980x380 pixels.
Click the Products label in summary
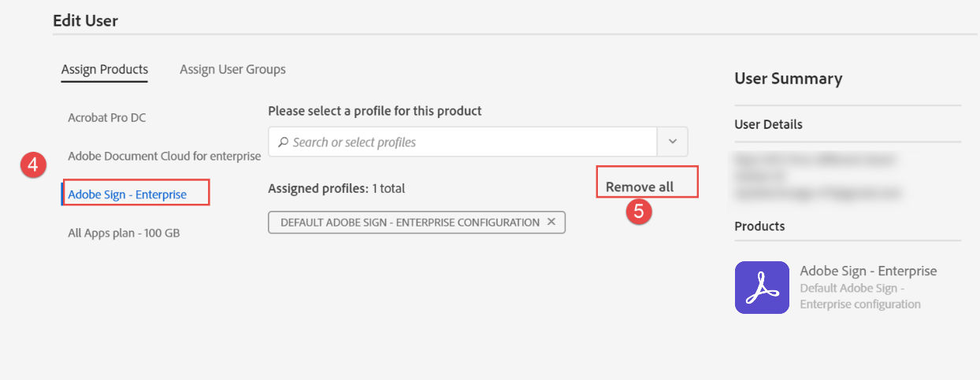[x=759, y=226]
